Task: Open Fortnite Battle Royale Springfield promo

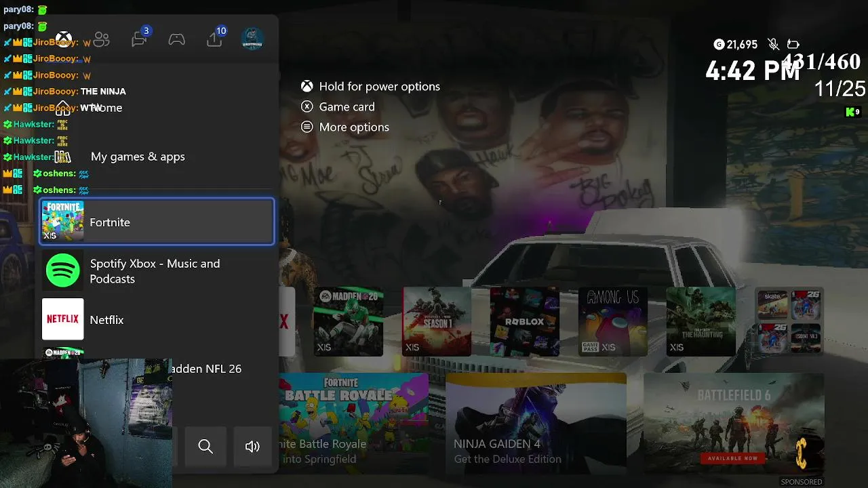Action: 353,424
